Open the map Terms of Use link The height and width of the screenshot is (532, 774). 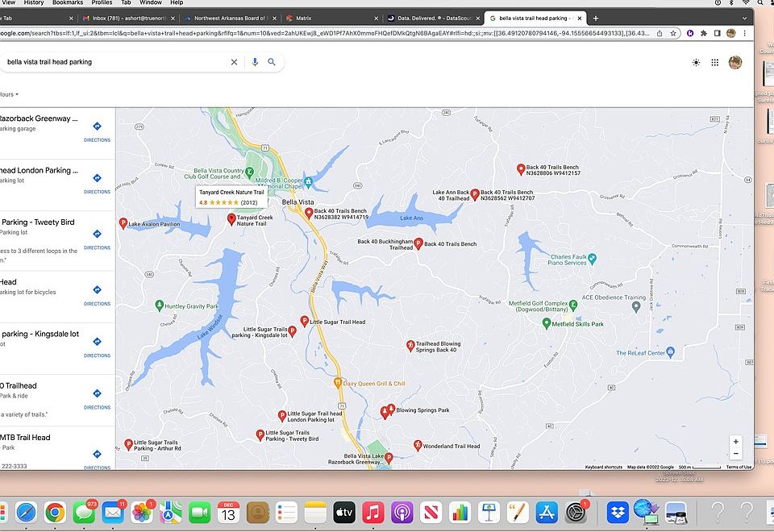(739, 467)
